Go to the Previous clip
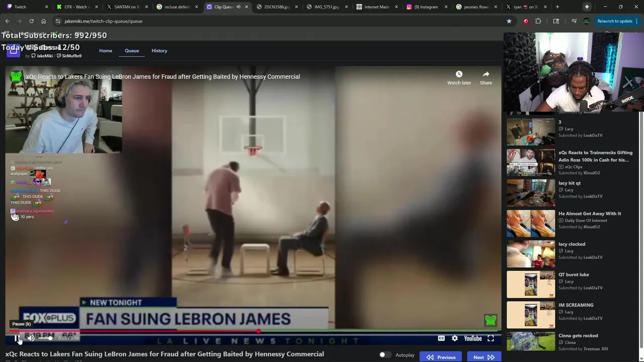 441,357
